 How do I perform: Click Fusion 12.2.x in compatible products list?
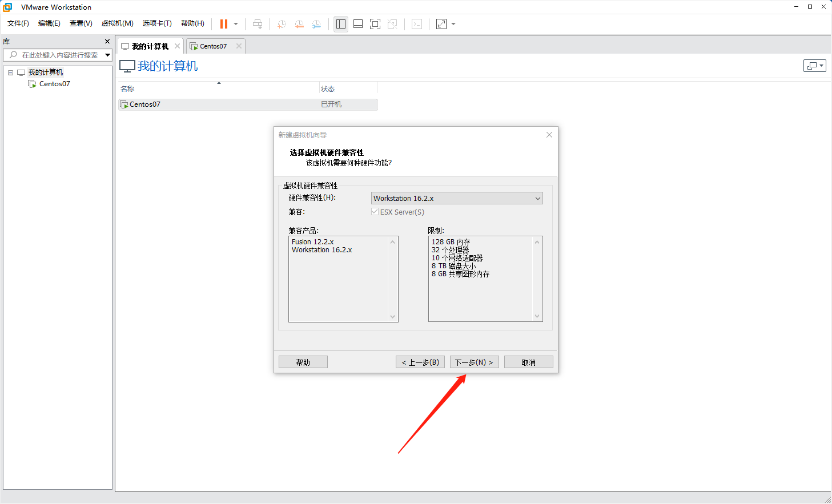pos(312,242)
